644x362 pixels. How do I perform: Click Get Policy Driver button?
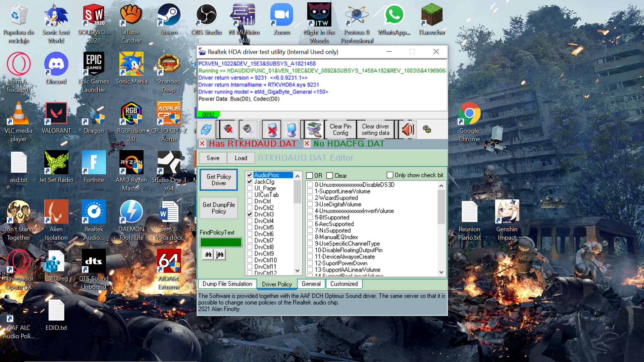pyautogui.click(x=219, y=180)
